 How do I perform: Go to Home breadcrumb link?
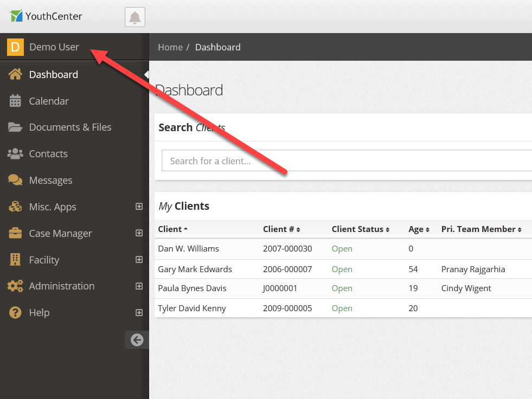[170, 47]
